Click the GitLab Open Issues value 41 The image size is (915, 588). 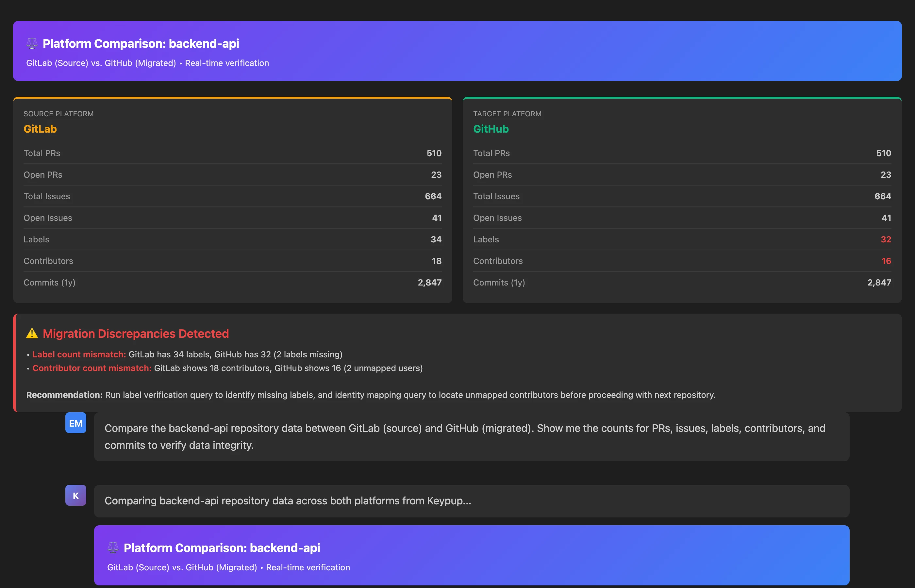(x=437, y=218)
